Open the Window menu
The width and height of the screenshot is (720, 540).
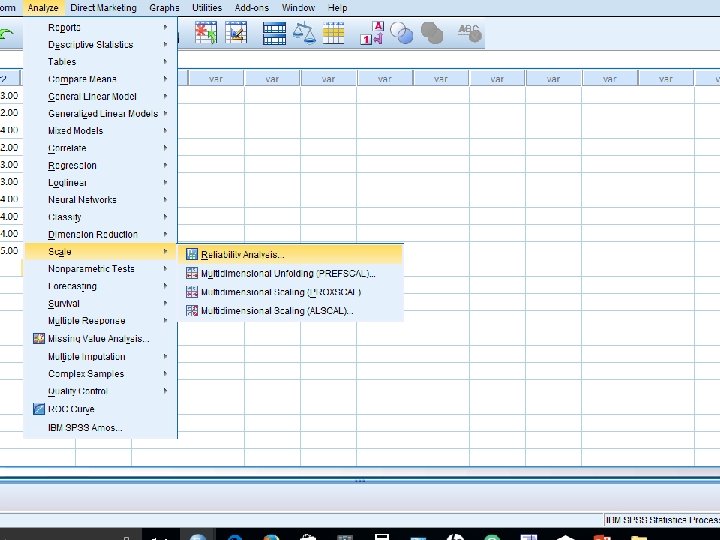click(298, 8)
